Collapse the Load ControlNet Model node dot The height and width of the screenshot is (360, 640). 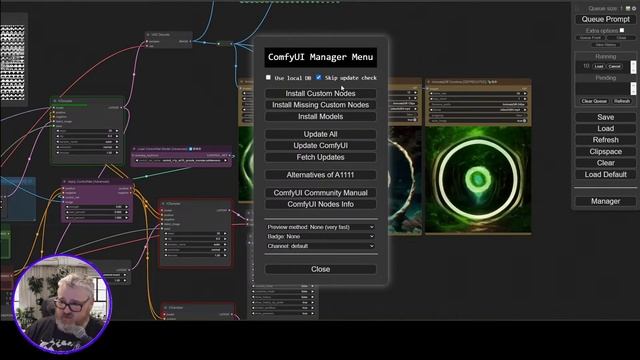[x=134, y=149]
